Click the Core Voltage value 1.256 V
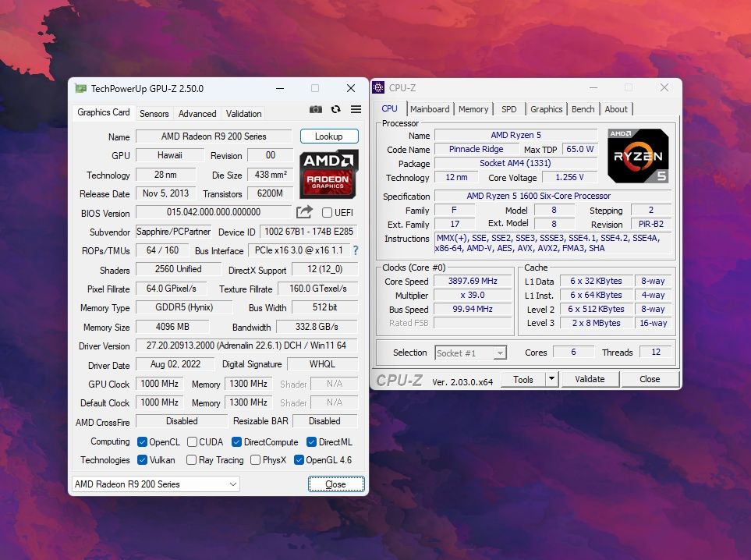 569,177
